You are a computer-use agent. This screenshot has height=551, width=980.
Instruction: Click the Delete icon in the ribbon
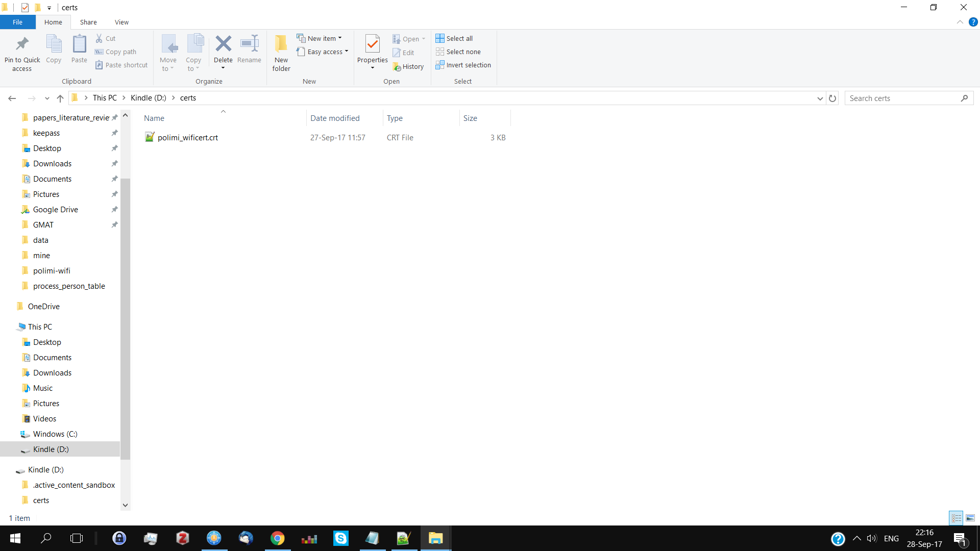(x=223, y=44)
